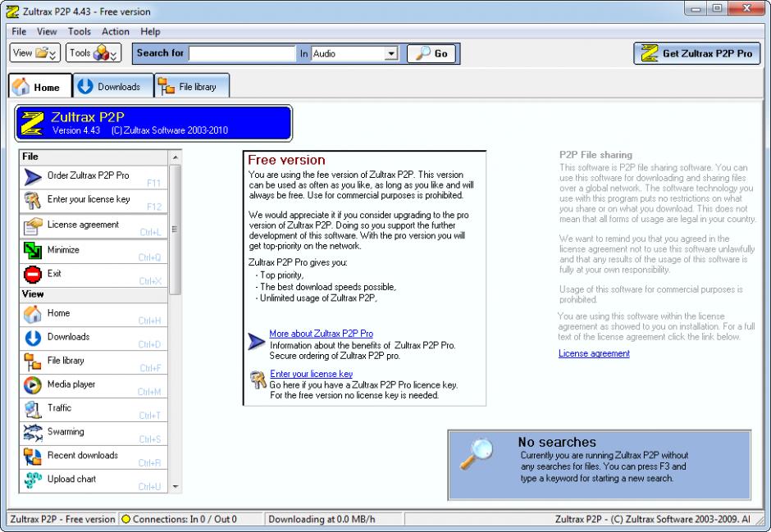Click the red Exit icon in sidebar
This screenshot has width=771, height=532.
point(33,274)
